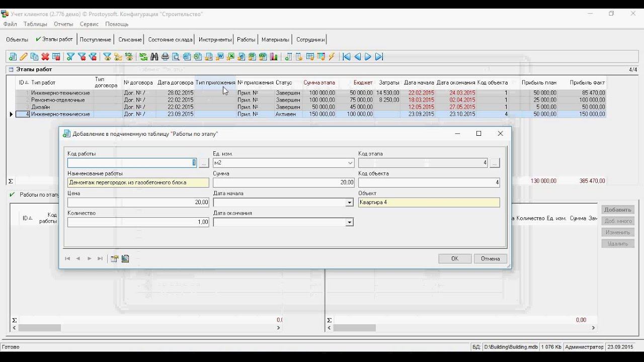Click the first funnel filter toolbar icon
Screen dimensions: 644x362
coord(70,57)
